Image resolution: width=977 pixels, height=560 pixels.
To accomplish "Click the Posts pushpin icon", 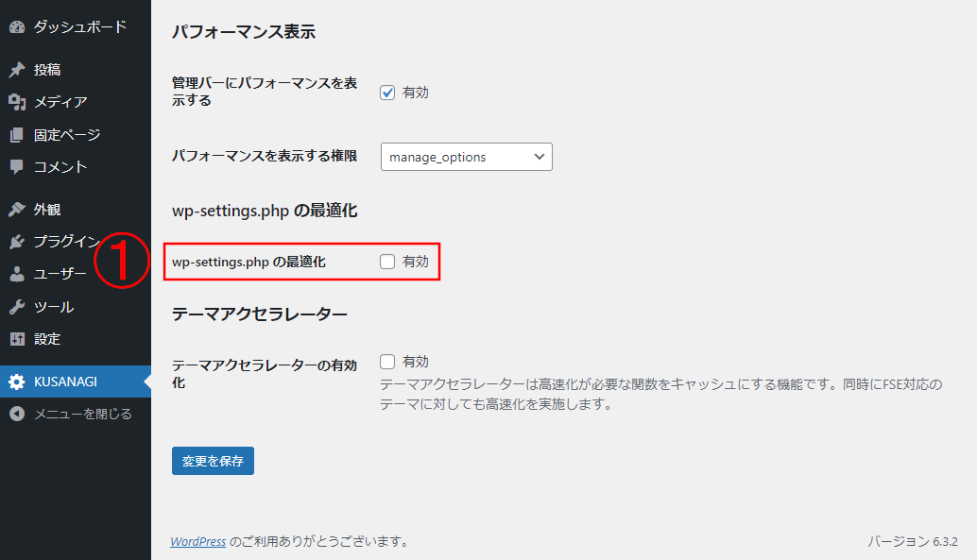I will pyautogui.click(x=16, y=70).
